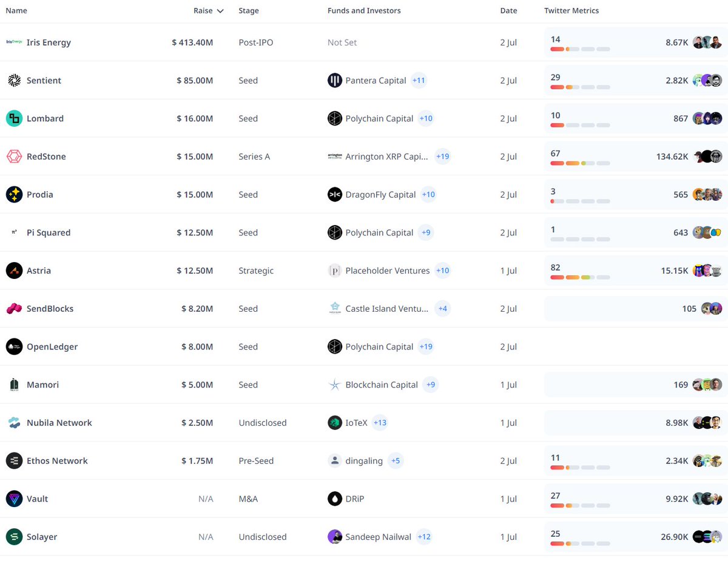This screenshot has height=561, width=728.
Task: Click the Name column header
Action: click(x=16, y=11)
